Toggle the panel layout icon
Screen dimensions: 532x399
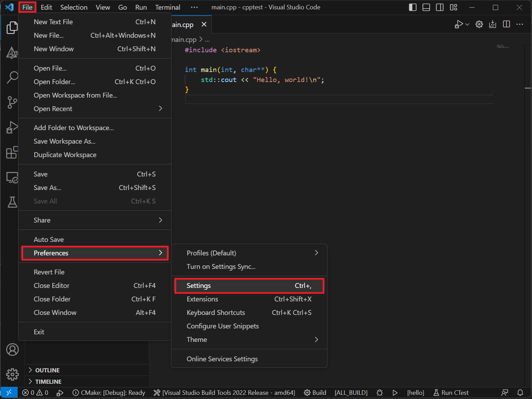[426, 7]
